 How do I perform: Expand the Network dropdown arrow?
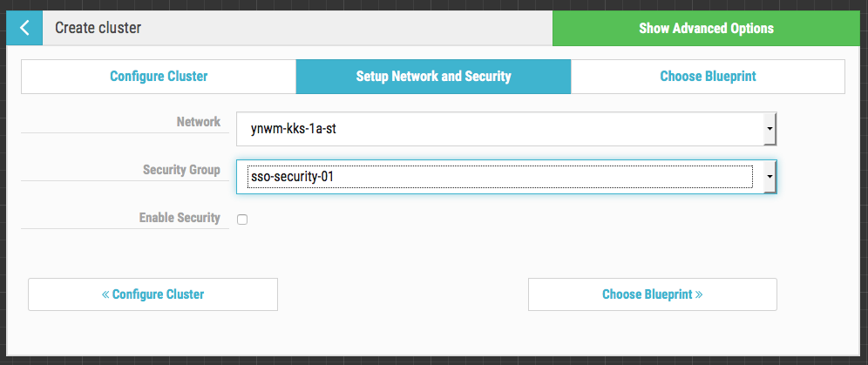pyautogui.click(x=770, y=128)
